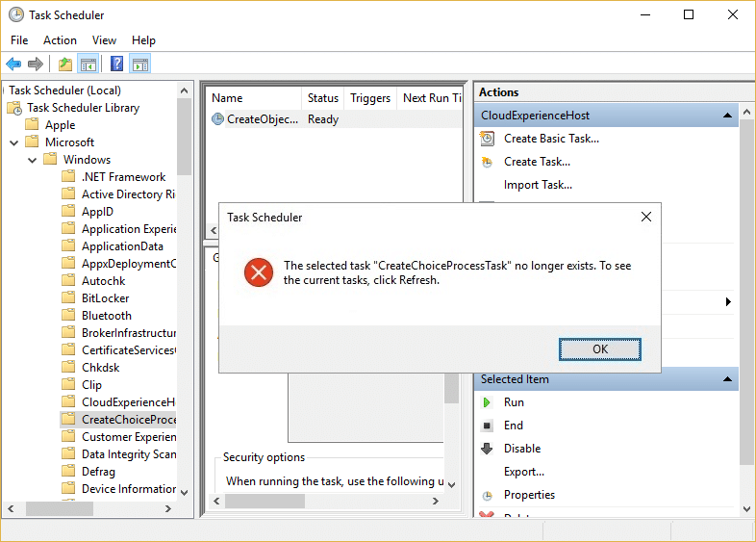Screen dimensions: 756x542
Task: Open Properties from the Actions pane
Action: (x=529, y=495)
